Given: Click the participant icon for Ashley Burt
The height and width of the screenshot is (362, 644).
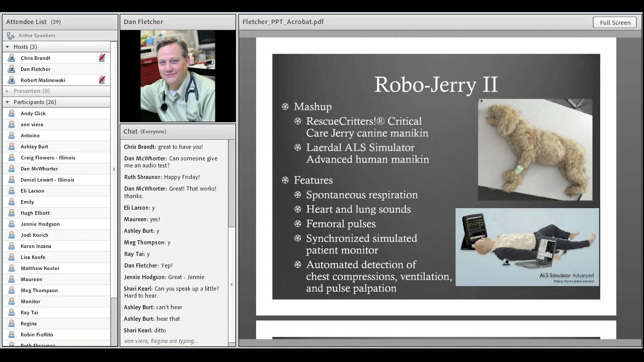Looking at the screenshot, I should point(11,146).
